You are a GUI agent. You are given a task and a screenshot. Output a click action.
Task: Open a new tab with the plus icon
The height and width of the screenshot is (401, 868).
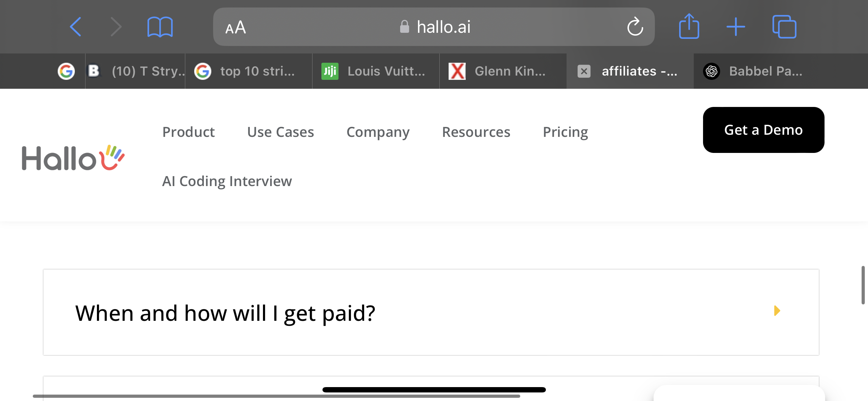pyautogui.click(x=736, y=27)
